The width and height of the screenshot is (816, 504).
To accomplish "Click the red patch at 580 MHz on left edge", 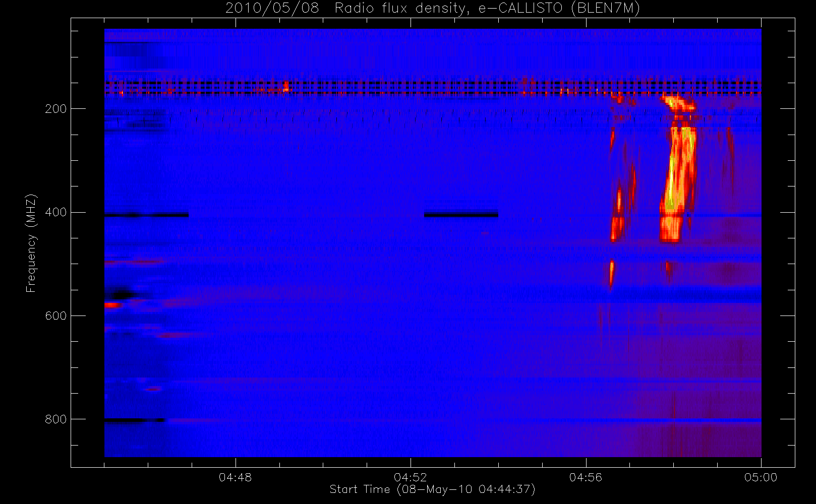I will 113,305.
